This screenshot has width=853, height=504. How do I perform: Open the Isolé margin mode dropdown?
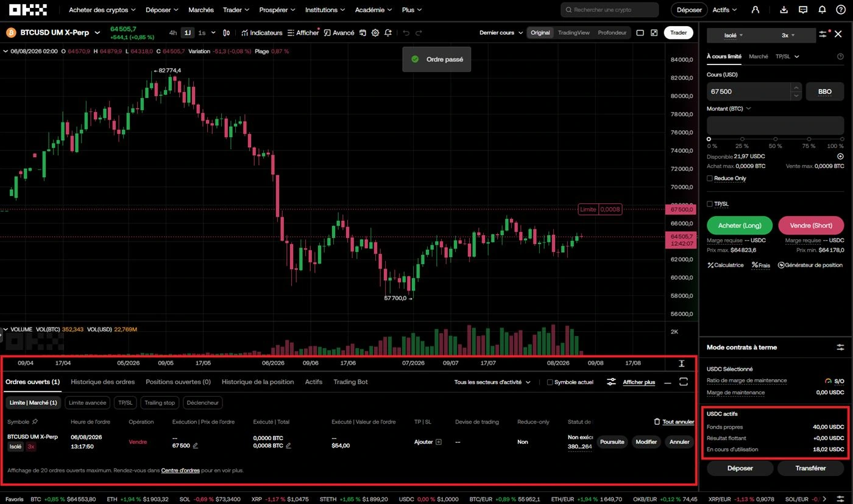point(734,35)
